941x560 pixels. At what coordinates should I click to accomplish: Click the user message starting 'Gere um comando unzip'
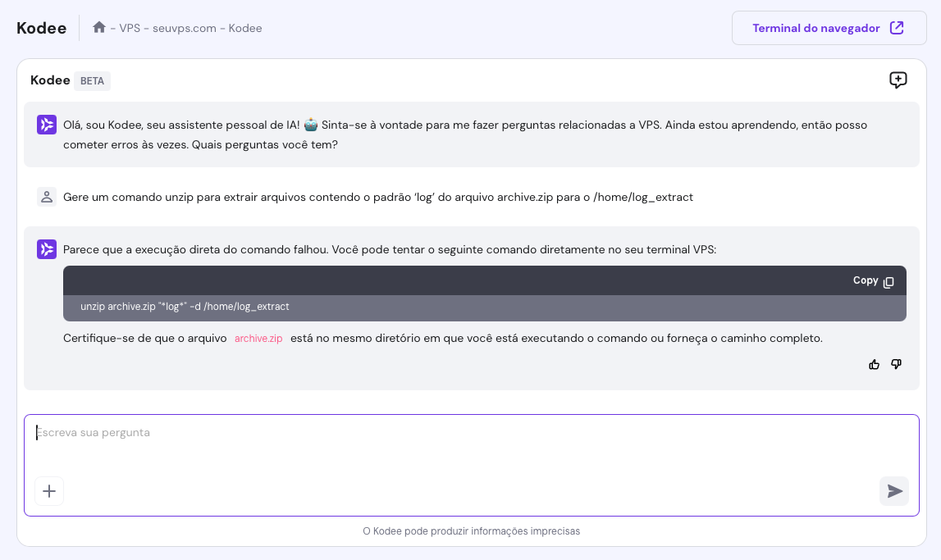(x=378, y=198)
